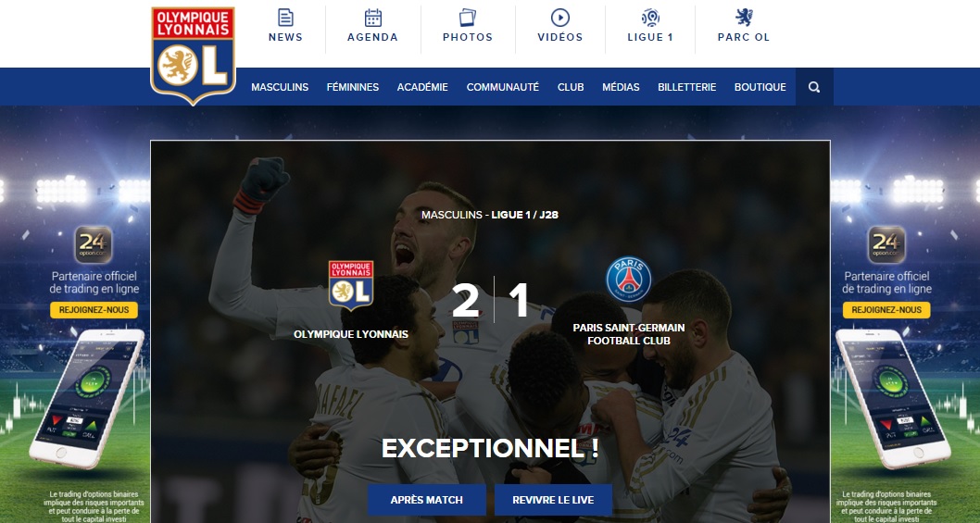
Task: Open the News section icon
Action: point(285,18)
